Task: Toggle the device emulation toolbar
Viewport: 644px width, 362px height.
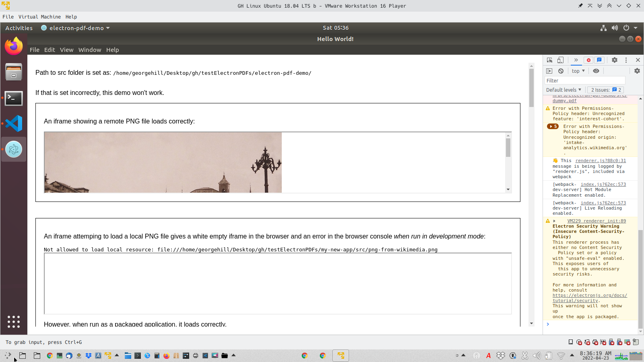Action: pos(560,60)
